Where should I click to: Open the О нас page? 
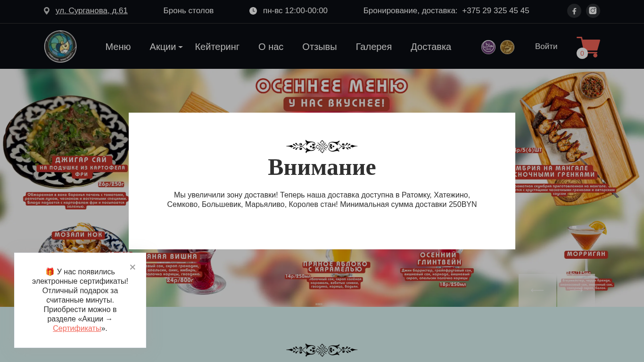(x=271, y=47)
